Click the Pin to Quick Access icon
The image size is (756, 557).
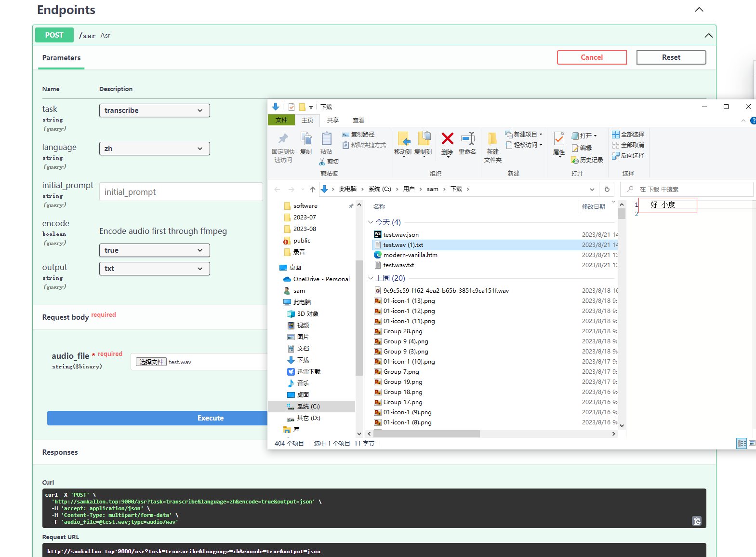(x=283, y=140)
